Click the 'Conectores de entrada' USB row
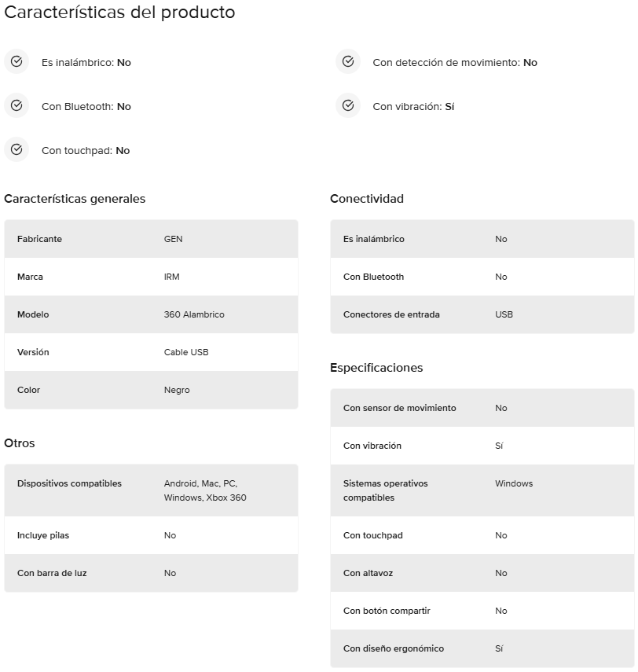The width and height of the screenshot is (638, 672). tap(482, 314)
